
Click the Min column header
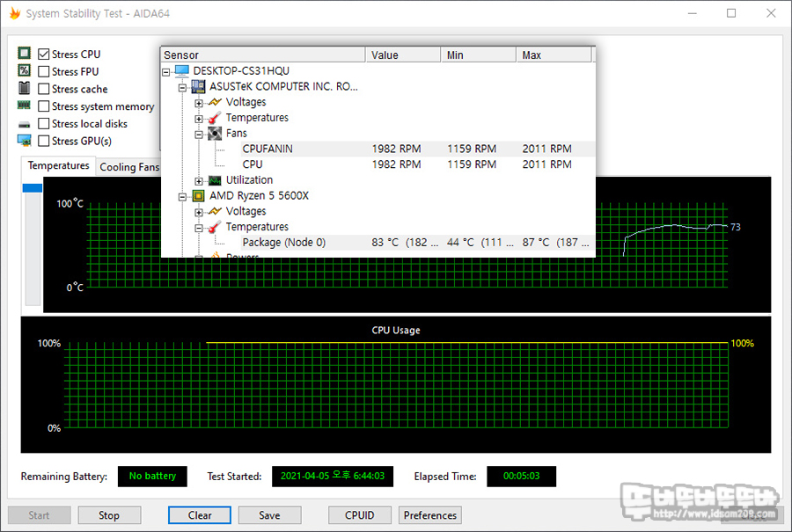point(478,55)
